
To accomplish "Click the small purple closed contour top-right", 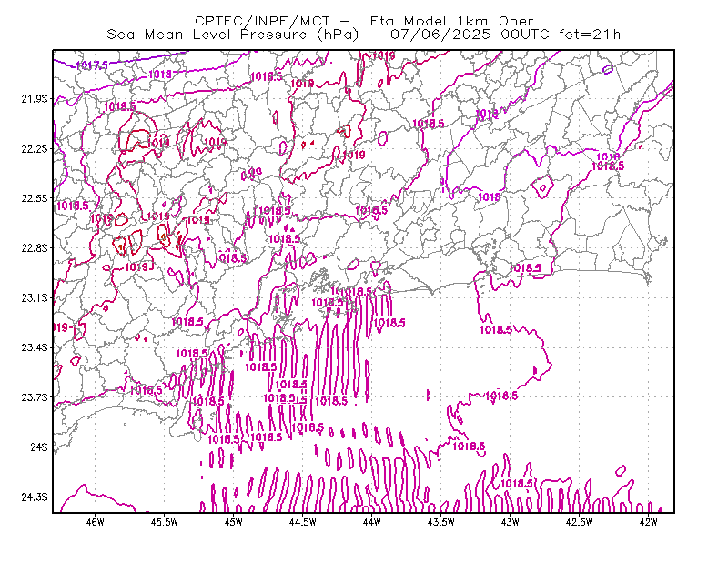I will [608, 70].
